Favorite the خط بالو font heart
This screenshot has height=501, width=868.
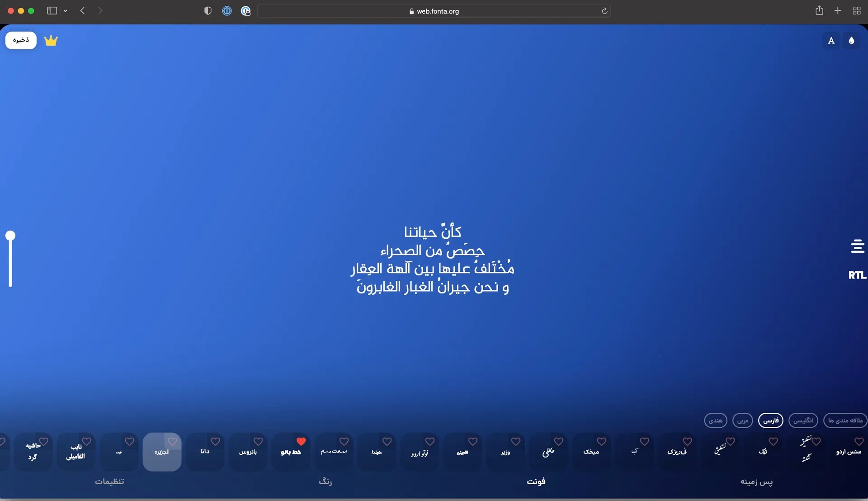(x=301, y=441)
